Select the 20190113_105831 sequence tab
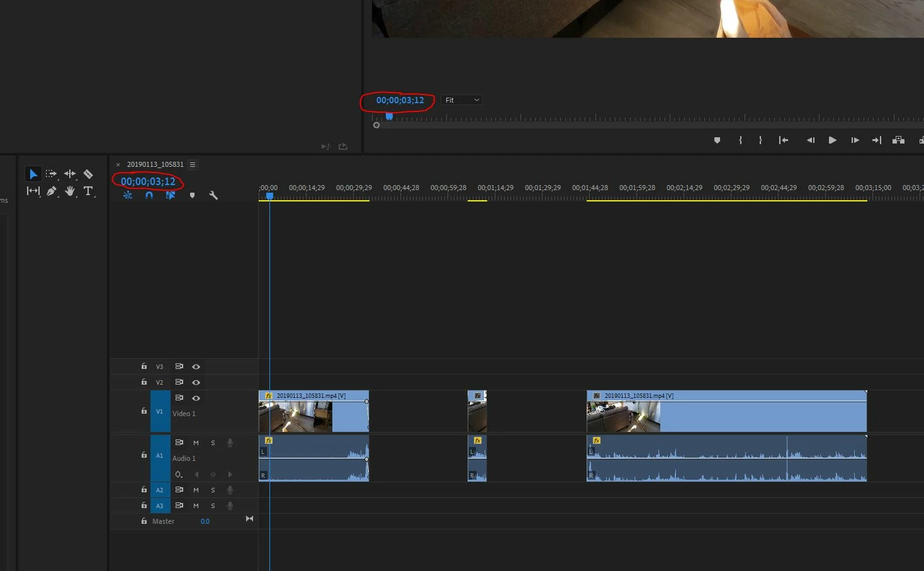 click(155, 164)
